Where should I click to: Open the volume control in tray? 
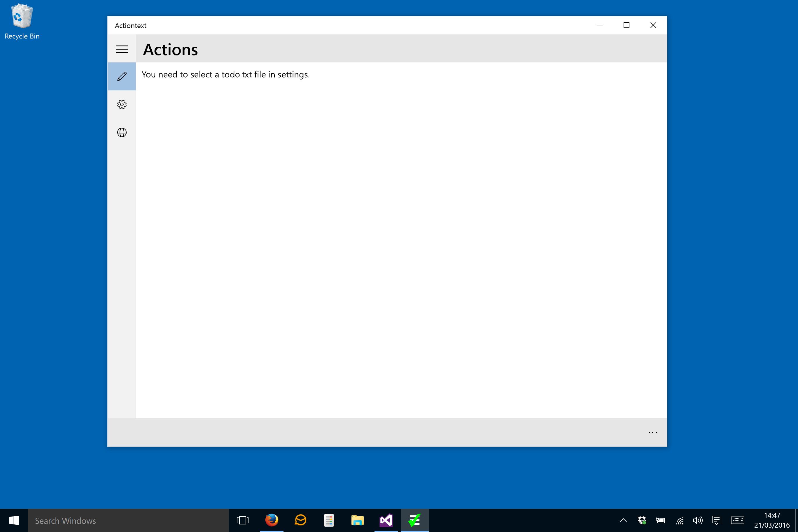698,520
